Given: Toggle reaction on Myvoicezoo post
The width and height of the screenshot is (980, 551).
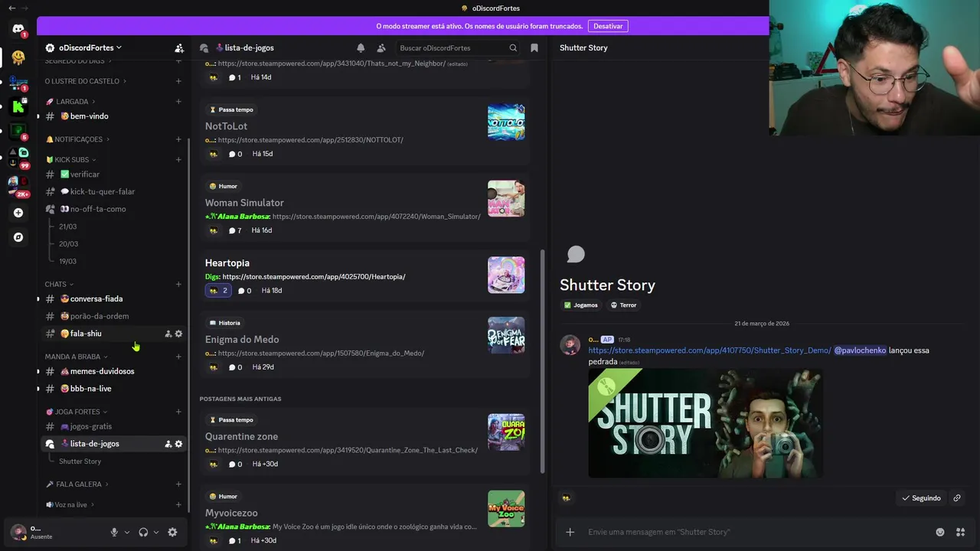Looking at the screenshot, I should coord(213,540).
